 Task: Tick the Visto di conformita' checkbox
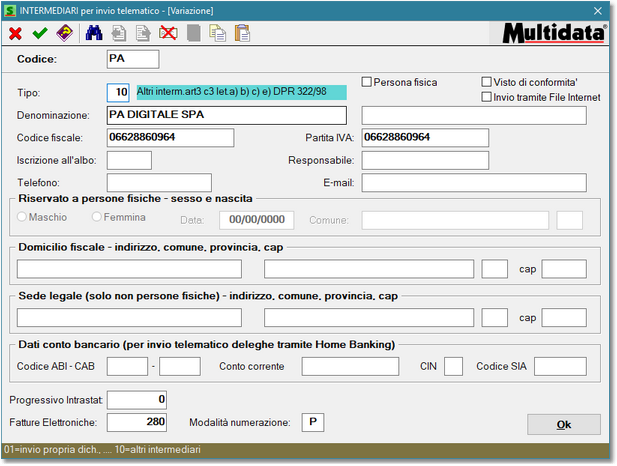[x=487, y=82]
